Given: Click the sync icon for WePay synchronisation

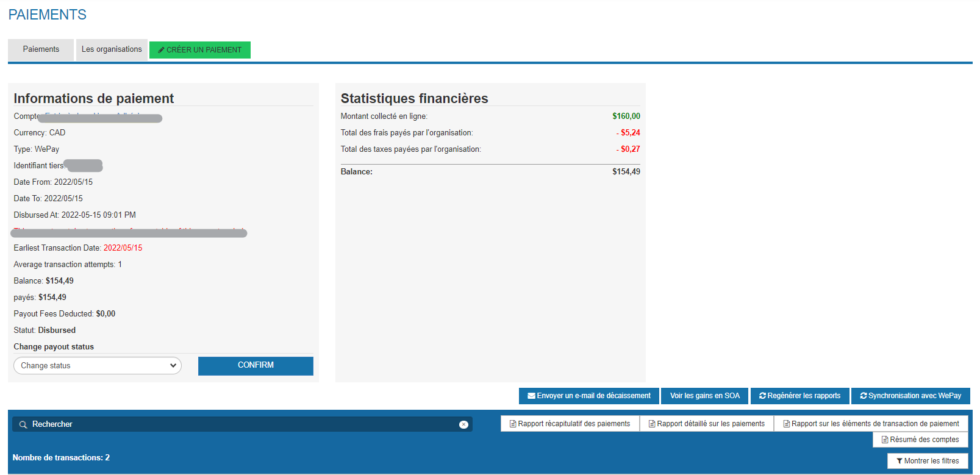Looking at the screenshot, I should click(x=864, y=396).
